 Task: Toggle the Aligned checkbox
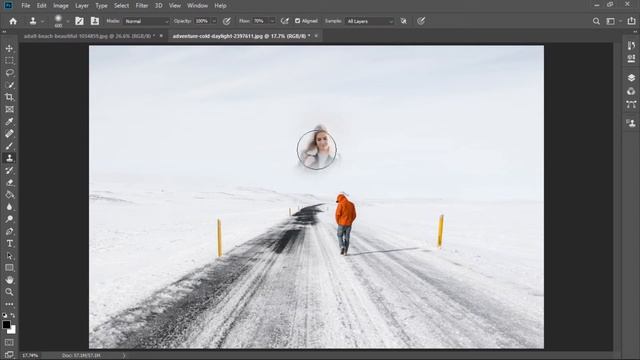[x=298, y=21]
